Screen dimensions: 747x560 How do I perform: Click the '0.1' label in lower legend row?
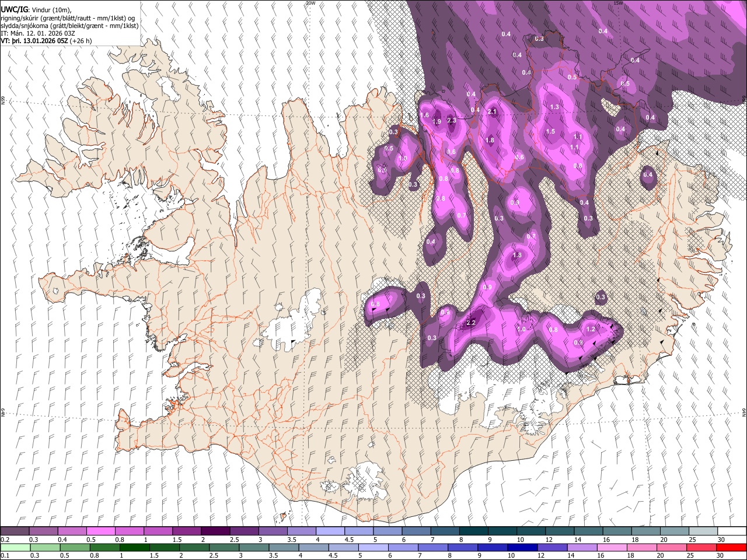[x=5, y=556]
